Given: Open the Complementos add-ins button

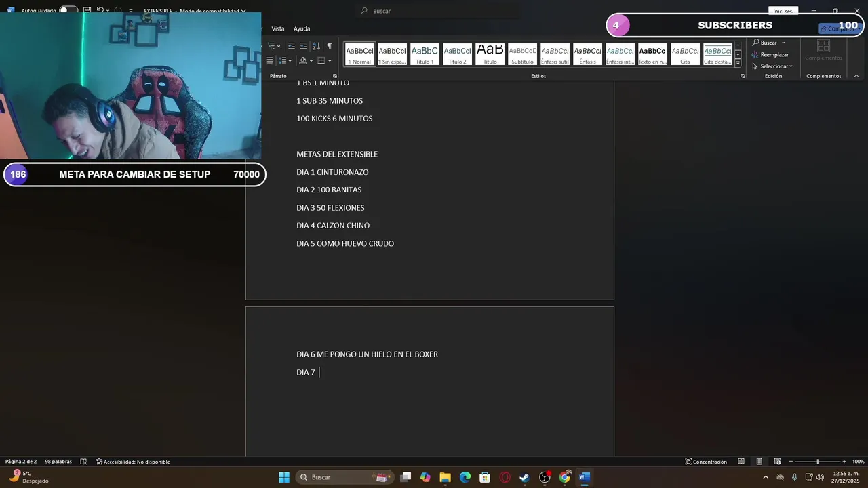Looking at the screenshot, I should click(823, 51).
